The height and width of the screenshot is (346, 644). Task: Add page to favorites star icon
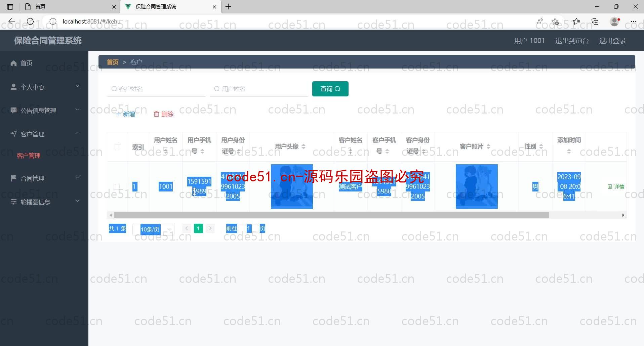(555, 21)
